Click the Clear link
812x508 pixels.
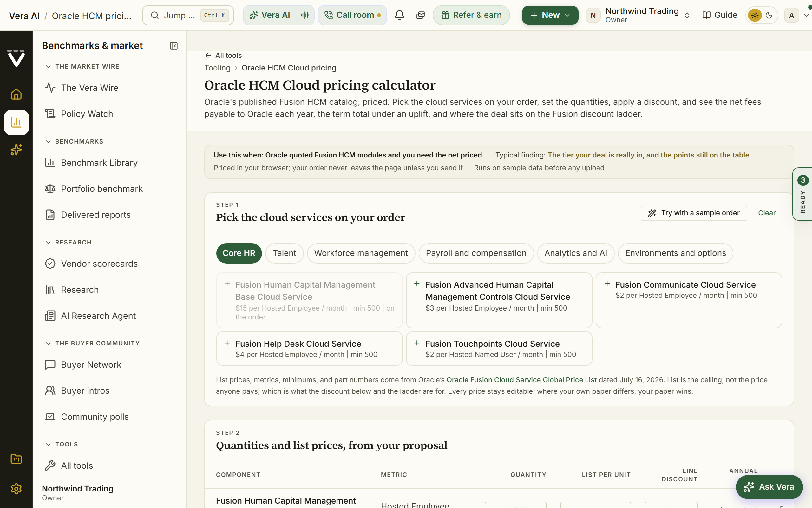point(767,213)
